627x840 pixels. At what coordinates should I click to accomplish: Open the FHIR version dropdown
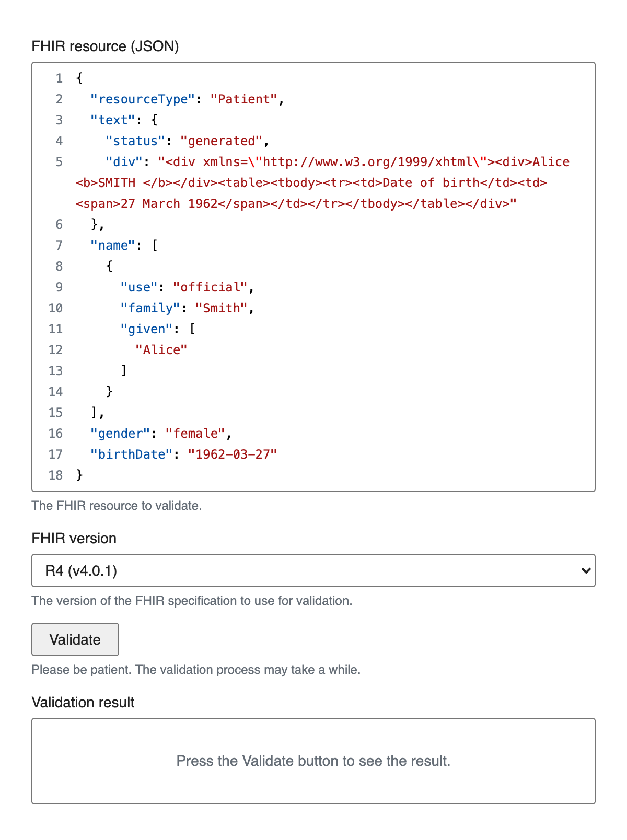coord(312,570)
